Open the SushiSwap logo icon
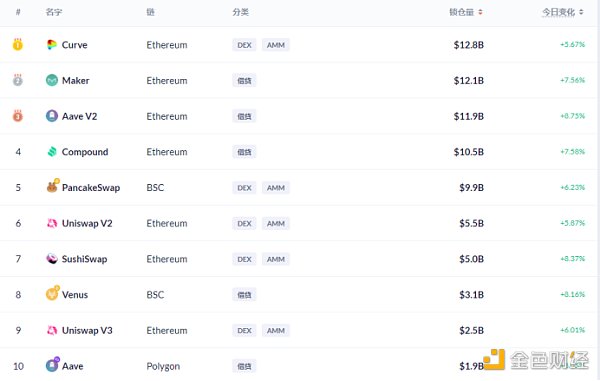 [52, 259]
